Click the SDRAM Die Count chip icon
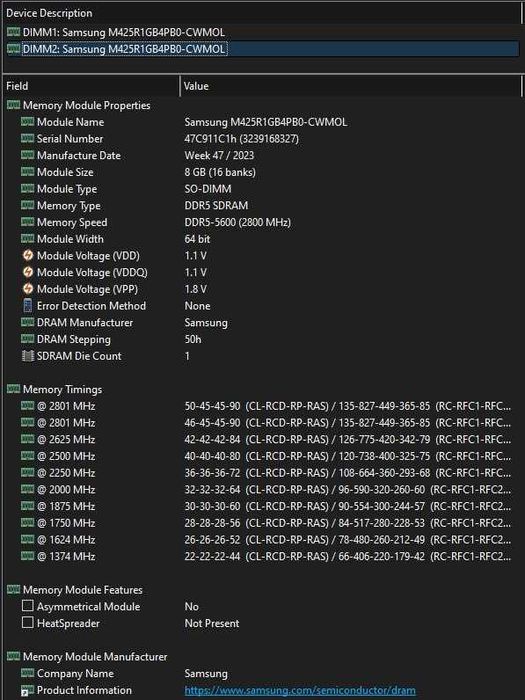The image size is (525, 700). [28, 356]
